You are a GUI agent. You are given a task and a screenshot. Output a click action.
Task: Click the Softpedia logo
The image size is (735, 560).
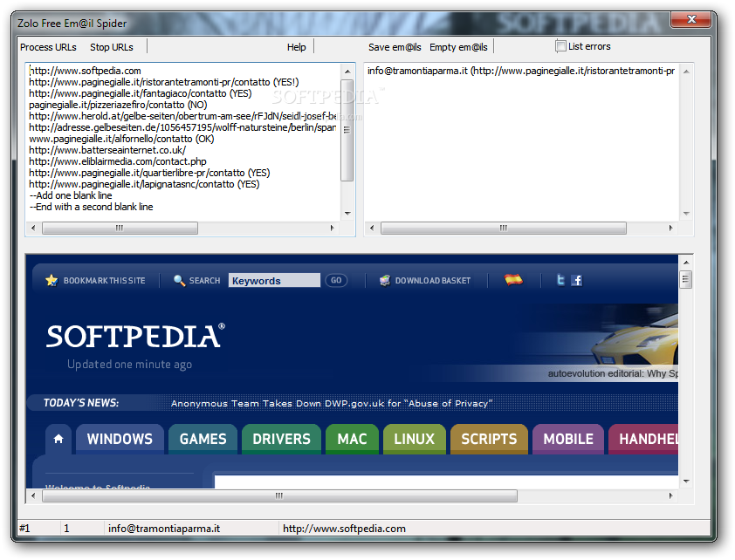(135, 336)
